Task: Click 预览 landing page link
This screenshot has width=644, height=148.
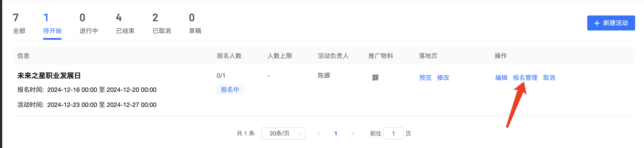Action: point(425,78)
